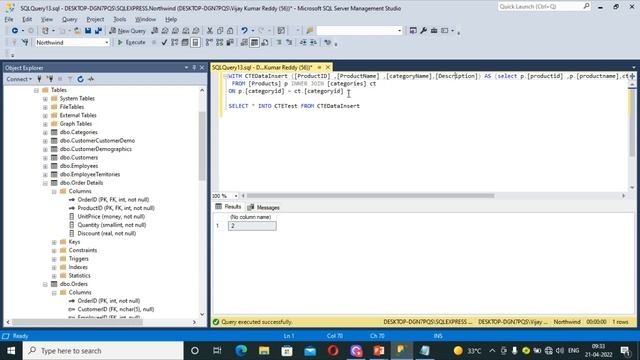640x360 pixels.
Task: Pin the Object Explorer panel
Action: click(194, 67)
